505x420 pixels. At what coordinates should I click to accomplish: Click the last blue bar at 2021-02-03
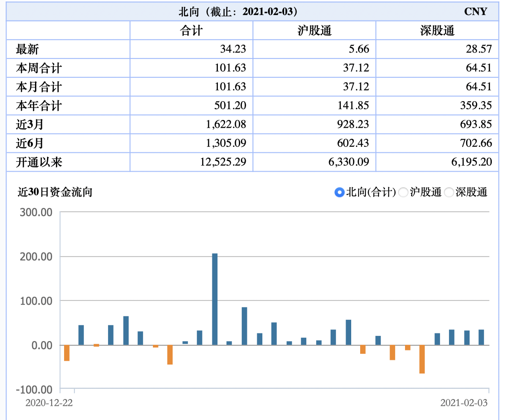(x=481, y=337)
